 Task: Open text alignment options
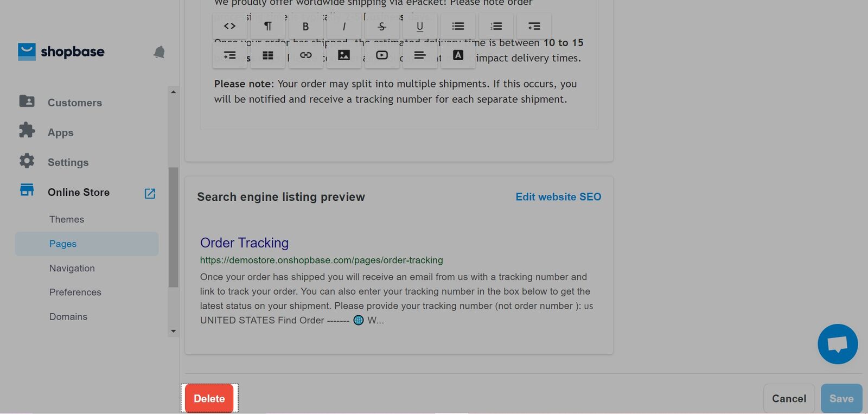point(419,55)
